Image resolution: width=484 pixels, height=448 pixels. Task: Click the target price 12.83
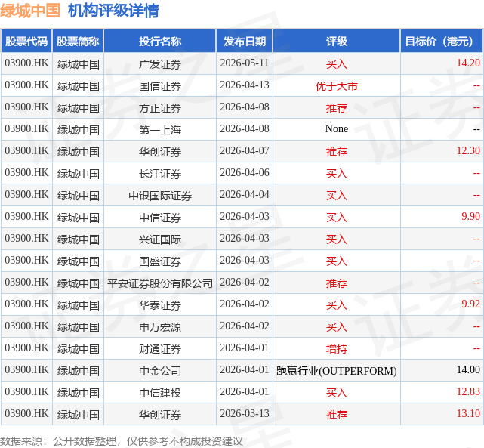click(468, 392)
